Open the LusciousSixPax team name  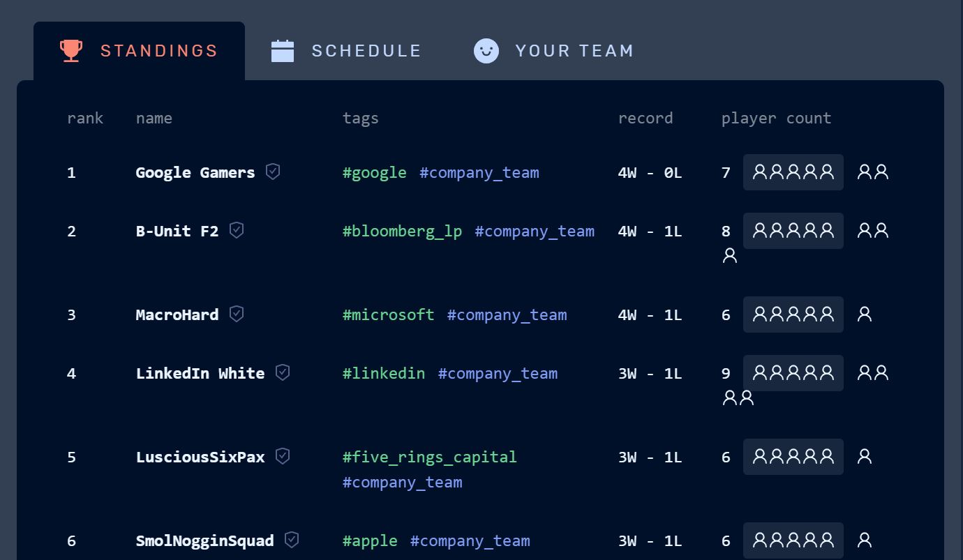pos(200,457)
